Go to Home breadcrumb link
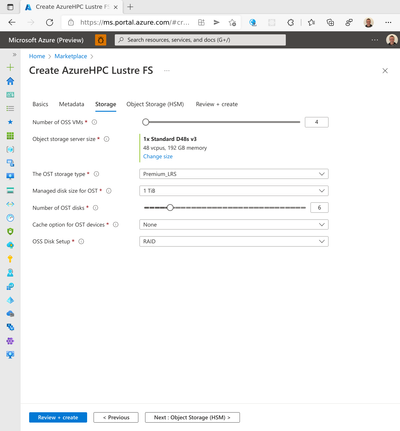400x431 pixels. point(37,56)
